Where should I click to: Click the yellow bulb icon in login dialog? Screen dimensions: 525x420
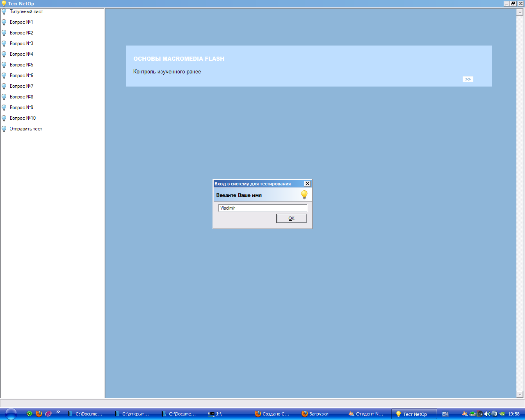(x=304, y=195)
